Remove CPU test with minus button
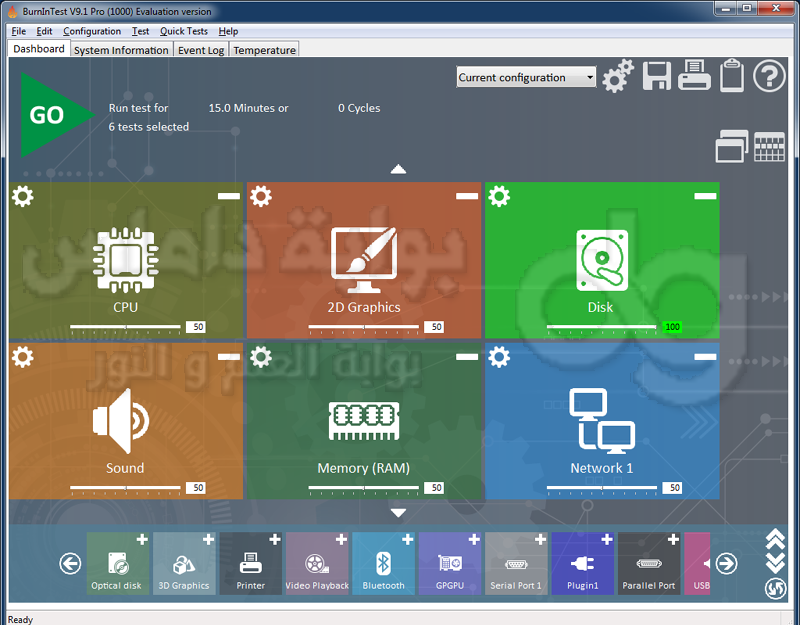 coord(229,196)
